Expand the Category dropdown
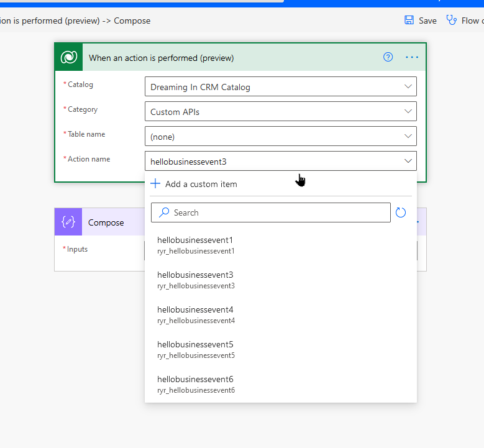Screen dimensions: 484x448 (x=408, y=112)
